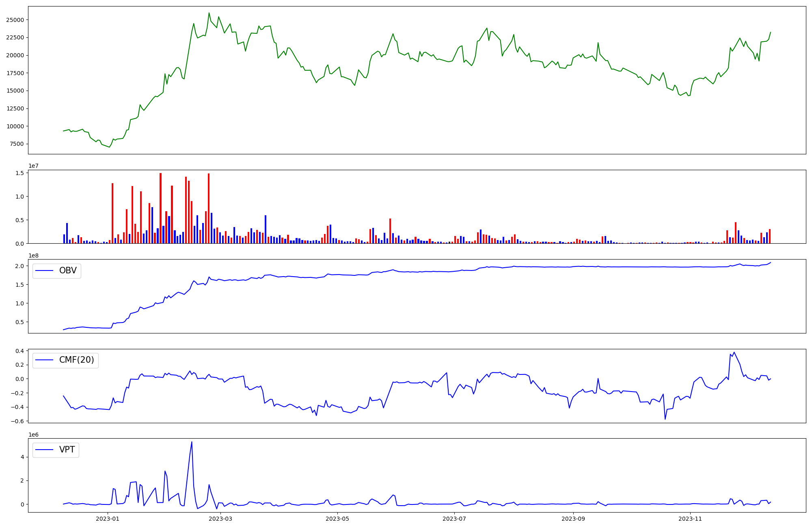Click the 1e6 exponent above VPT chart
812x528 pixels.
33,435
